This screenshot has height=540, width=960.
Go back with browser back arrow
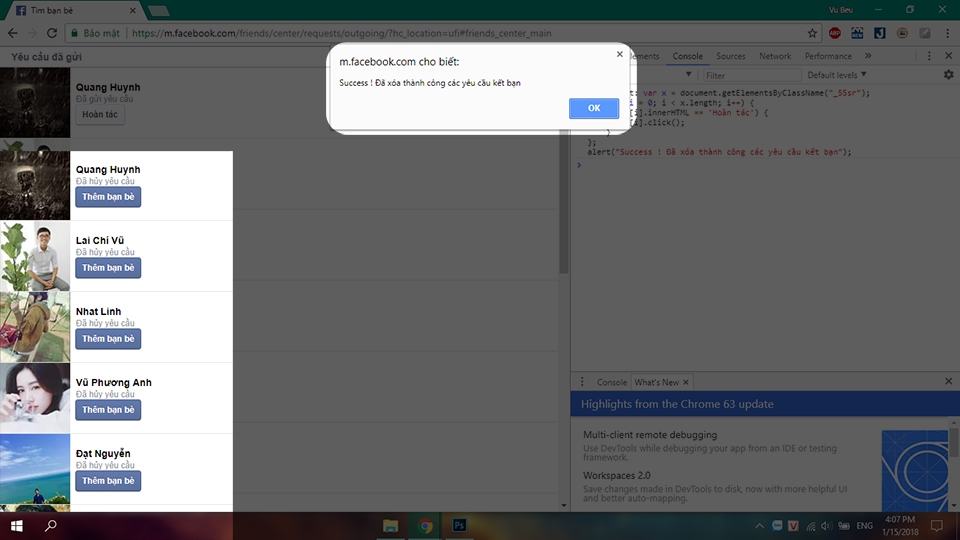coord(13,33)
